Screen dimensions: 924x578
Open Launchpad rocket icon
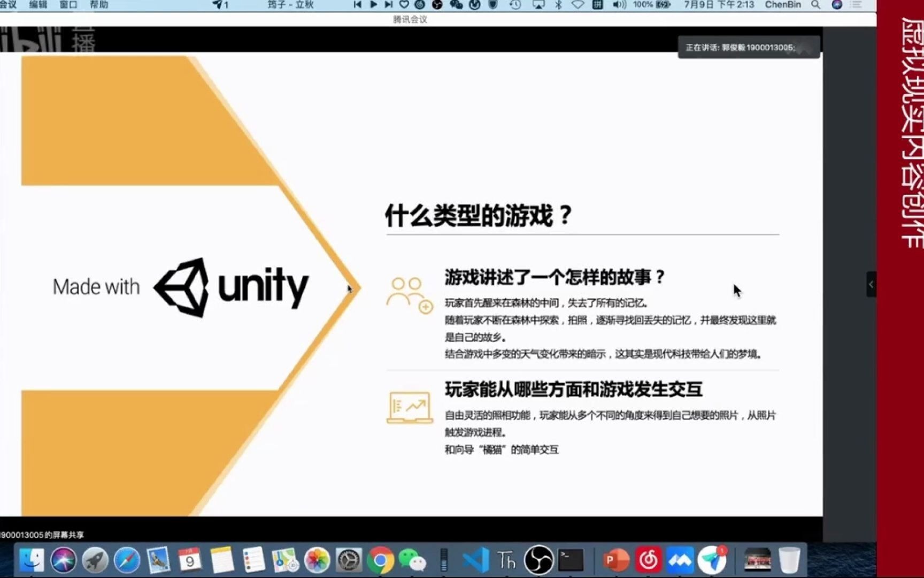tap(95, 560)
